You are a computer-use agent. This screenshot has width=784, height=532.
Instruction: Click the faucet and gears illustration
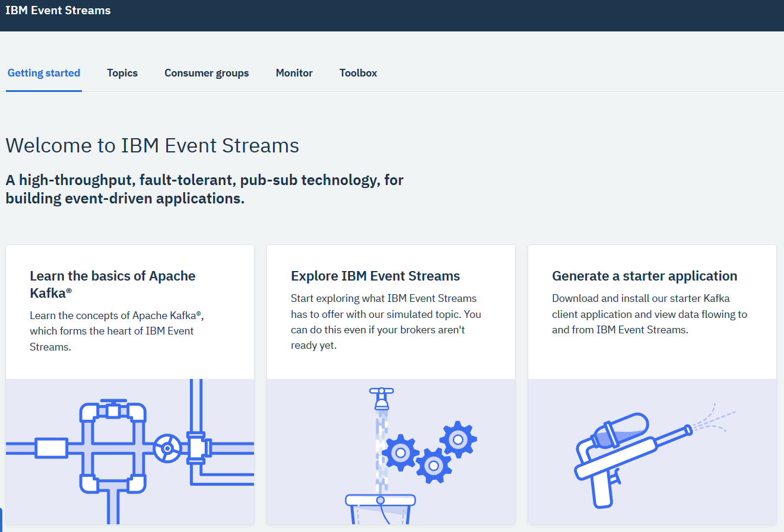tap(391, 451)
